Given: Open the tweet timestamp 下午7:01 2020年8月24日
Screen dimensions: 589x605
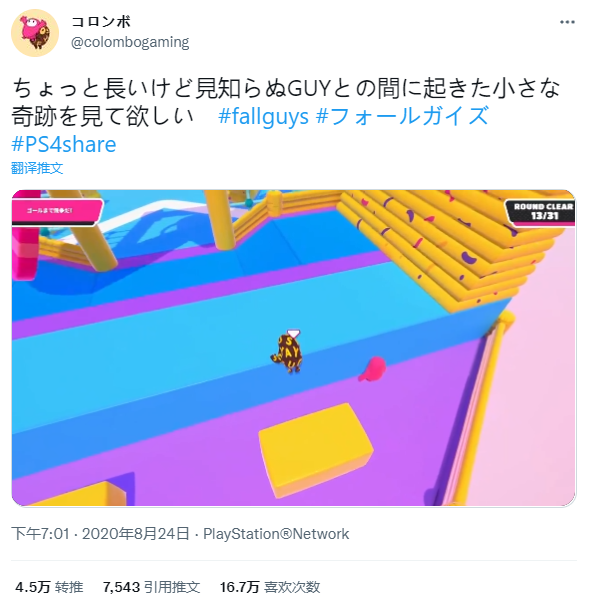Looking at the screenshot, I should [100, 534].
